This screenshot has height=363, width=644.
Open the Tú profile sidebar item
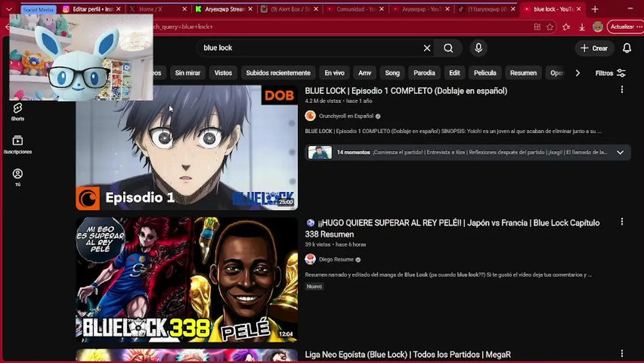tap(18, 177)
